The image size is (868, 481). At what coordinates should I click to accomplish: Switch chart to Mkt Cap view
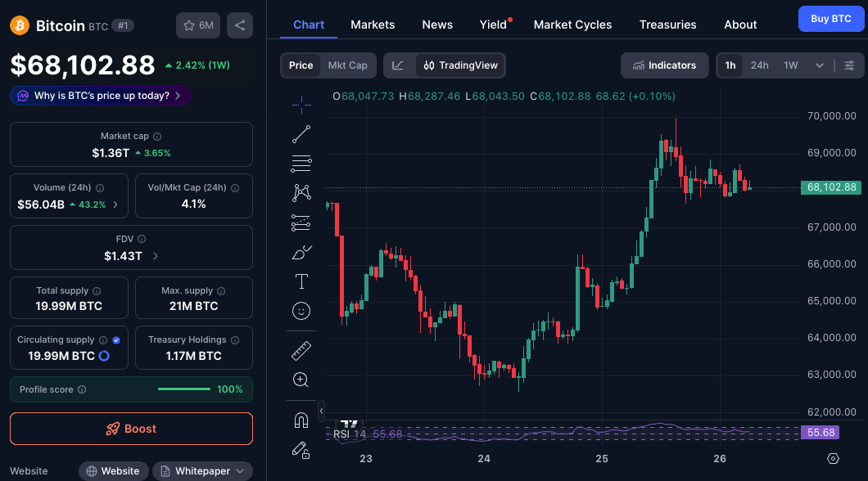[348, 65]
